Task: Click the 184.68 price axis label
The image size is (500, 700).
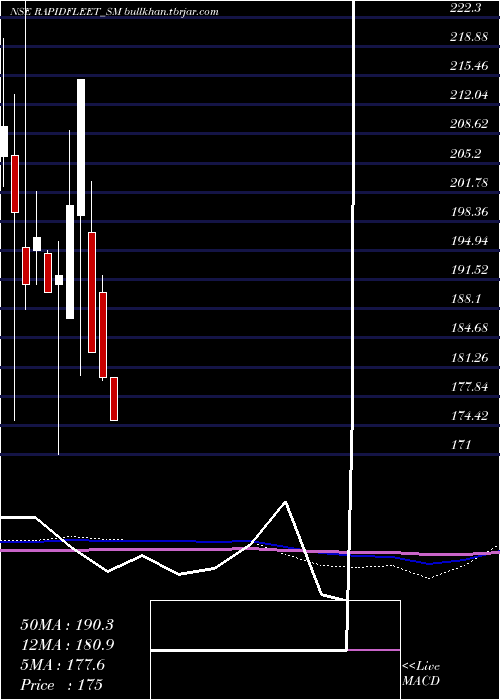Action: (469, 328)
